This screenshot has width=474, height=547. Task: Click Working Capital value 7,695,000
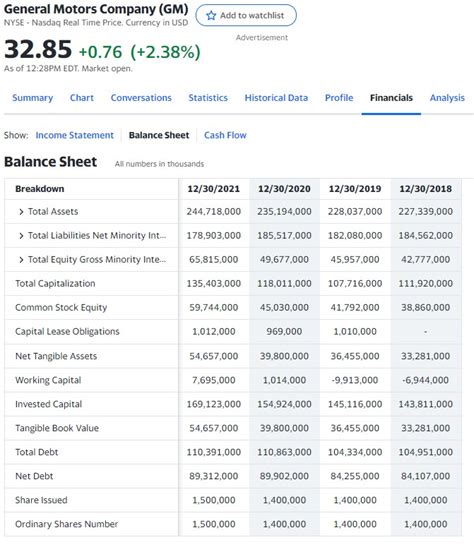214,380
